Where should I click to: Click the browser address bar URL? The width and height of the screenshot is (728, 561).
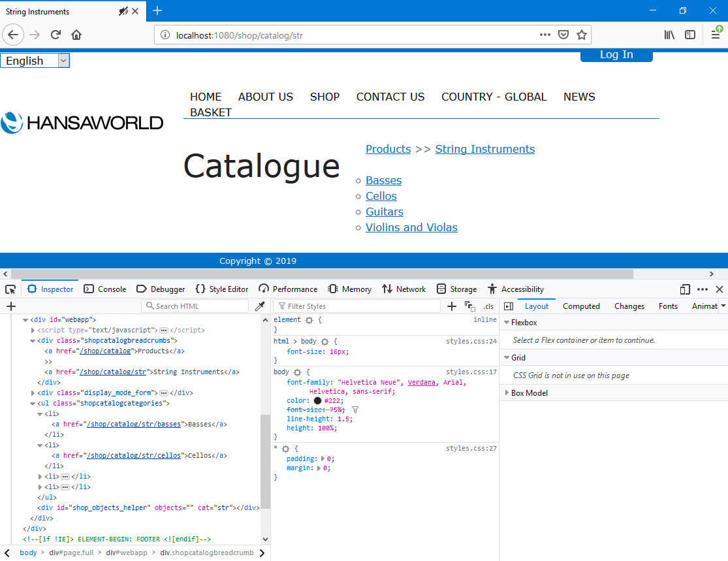240,35
